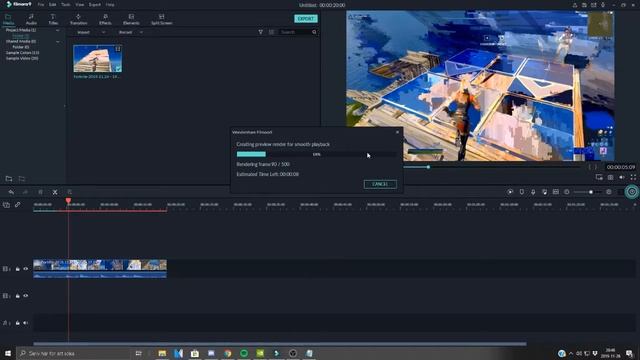This screenshot has height=360, width=640.
Task: Select Sample Colors in media library
Action: tap(22, 53)
